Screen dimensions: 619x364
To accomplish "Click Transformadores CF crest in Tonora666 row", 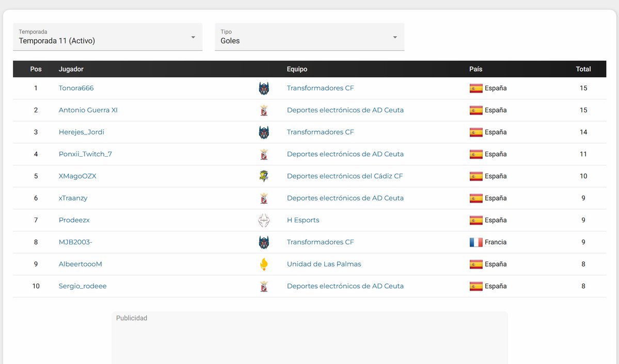I will coord(264,88).
